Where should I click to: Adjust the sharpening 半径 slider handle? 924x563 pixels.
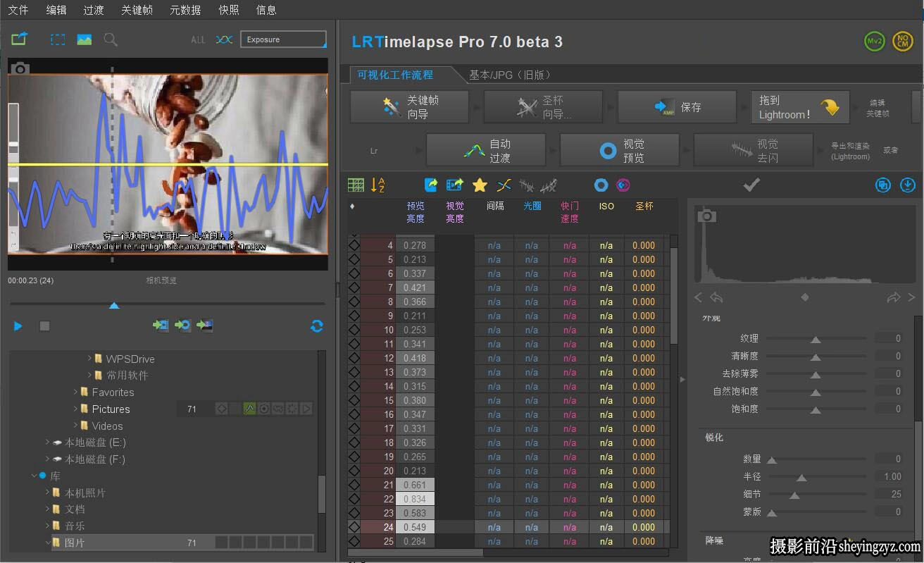pyautogui.click(x=801, y=477)
